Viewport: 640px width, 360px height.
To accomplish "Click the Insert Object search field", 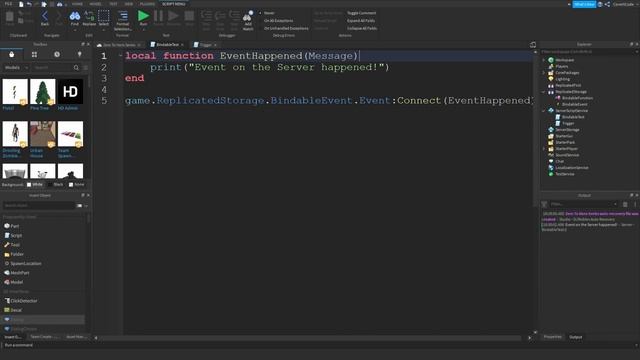I will (x=39, y=206).
